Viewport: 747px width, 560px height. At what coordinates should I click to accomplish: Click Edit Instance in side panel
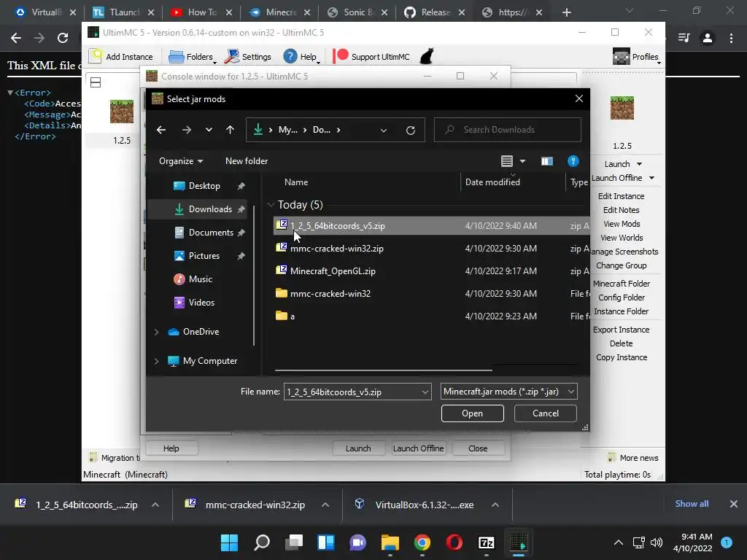pyautogui.click(x=621, y=196)
